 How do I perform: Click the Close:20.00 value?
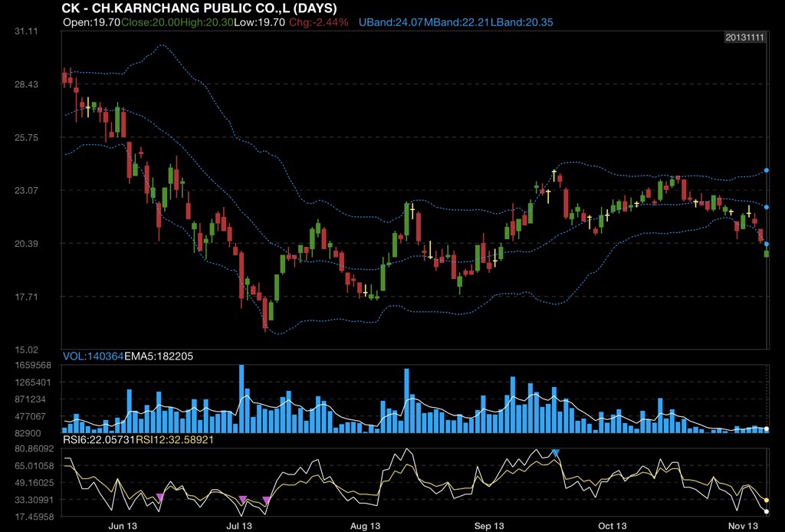150,22
